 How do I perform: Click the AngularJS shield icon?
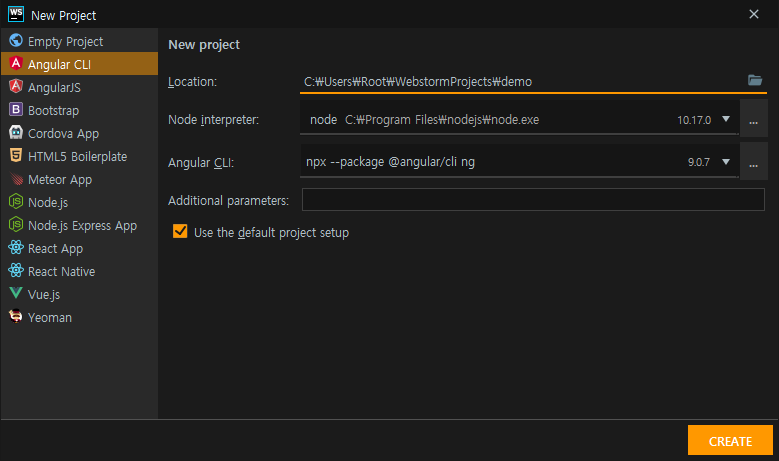pos(16,86)
